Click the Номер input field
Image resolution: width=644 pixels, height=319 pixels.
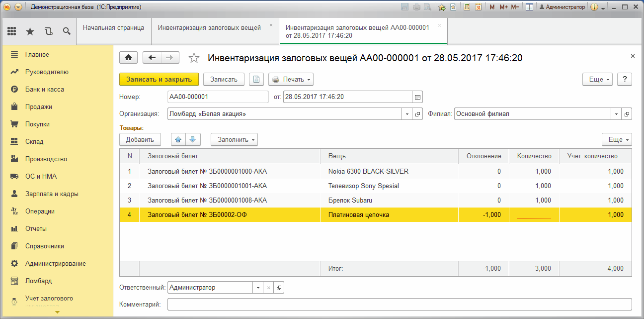218,97
